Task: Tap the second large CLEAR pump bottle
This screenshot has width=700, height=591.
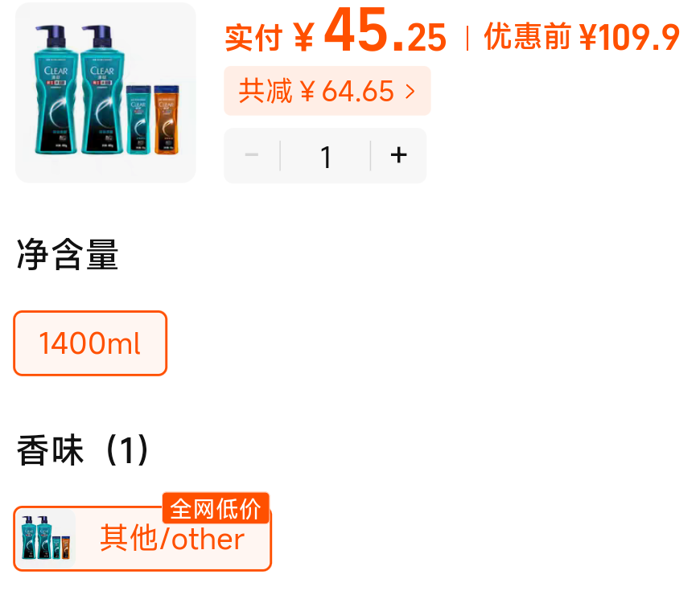Action: point(102,89)
